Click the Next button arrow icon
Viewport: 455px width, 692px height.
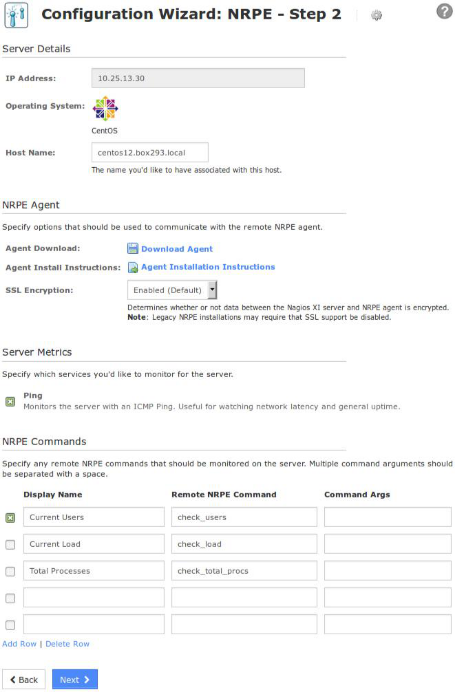coord(86,680)
